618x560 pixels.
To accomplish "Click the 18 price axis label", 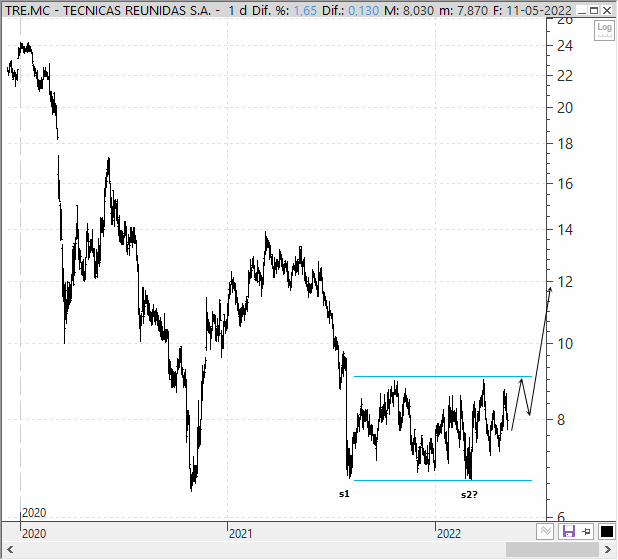I will 565,144.
